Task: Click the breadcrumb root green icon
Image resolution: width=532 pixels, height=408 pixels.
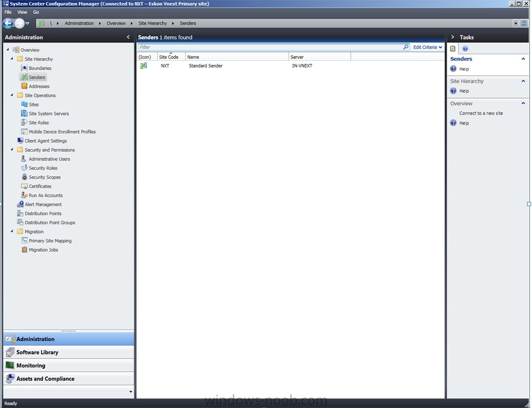Action: 41,23
